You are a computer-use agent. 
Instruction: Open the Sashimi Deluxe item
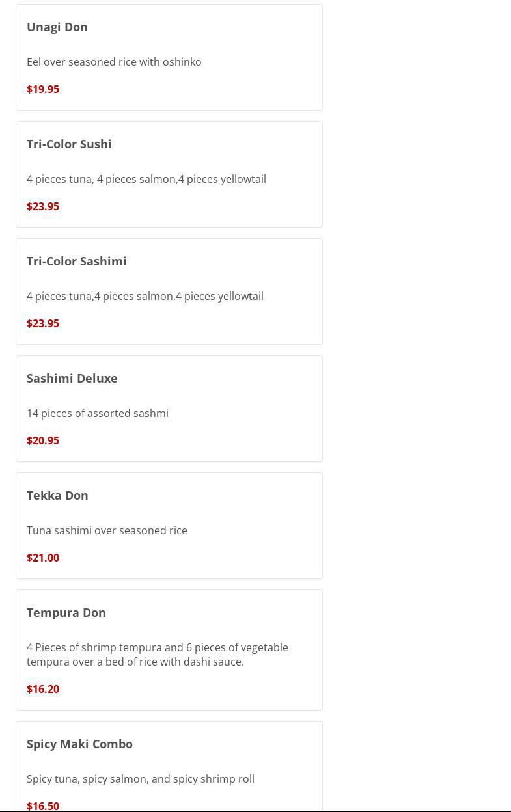coord(72,378)
